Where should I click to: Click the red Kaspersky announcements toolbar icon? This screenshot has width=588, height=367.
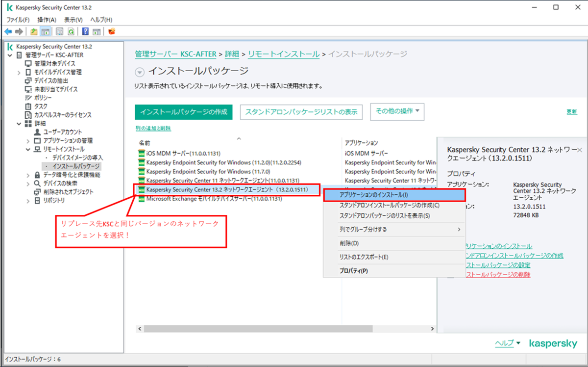coord(112,31)
